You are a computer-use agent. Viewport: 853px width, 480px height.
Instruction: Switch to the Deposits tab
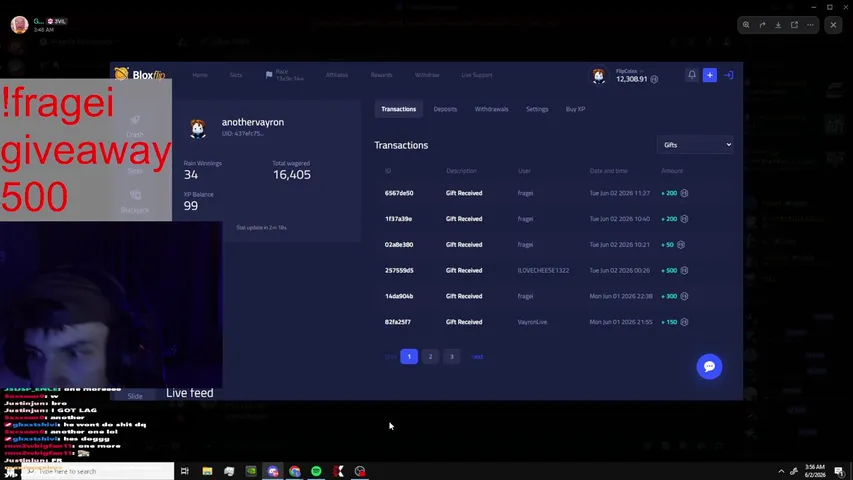click(x=445, y=109)
